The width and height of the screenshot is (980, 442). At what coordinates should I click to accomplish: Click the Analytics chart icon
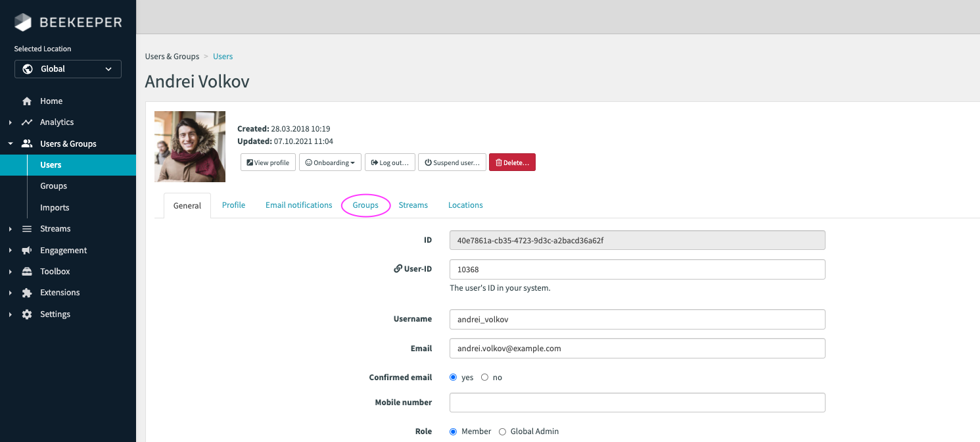click(27, 122)
